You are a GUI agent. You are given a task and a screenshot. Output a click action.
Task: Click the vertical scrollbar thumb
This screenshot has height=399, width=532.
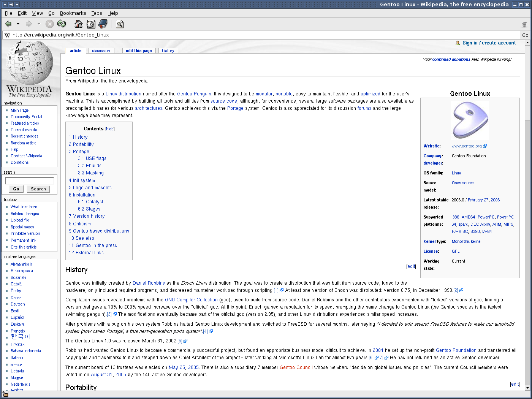(x=527, y=83)
